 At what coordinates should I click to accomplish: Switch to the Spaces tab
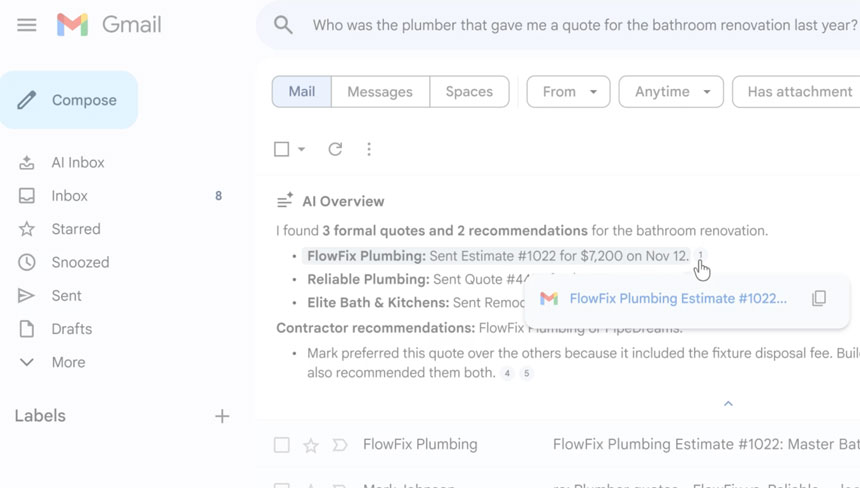[469, 92]
